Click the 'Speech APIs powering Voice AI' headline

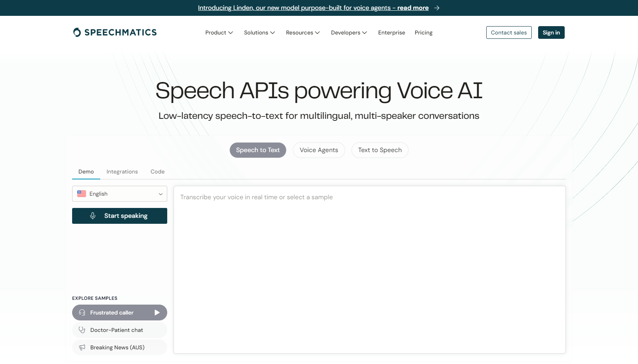point(319,91)
